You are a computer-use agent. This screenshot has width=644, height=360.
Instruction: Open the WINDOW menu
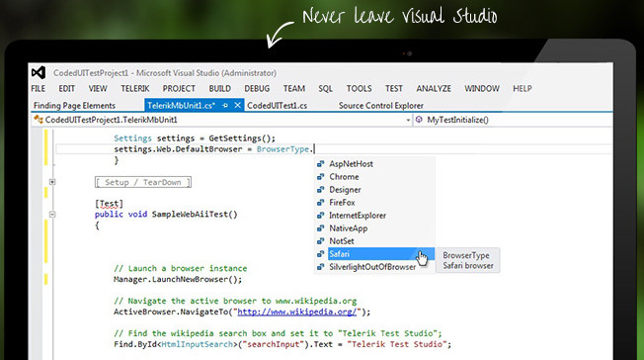(x=482, y=88)
